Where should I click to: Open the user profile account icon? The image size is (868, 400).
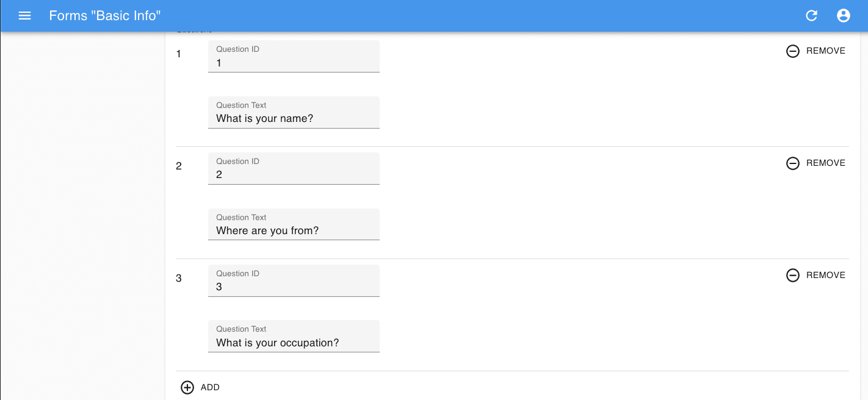pyautogui.click(x=844, y=16)
